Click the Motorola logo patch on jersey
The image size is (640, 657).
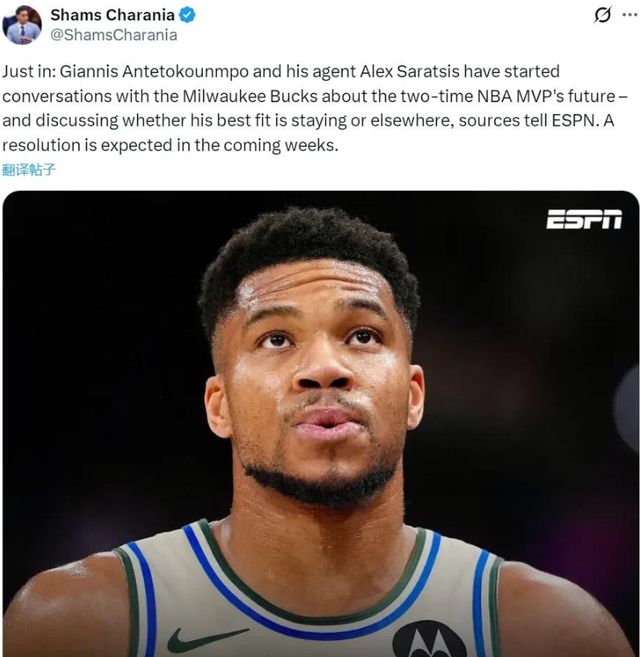click(429, 639)
